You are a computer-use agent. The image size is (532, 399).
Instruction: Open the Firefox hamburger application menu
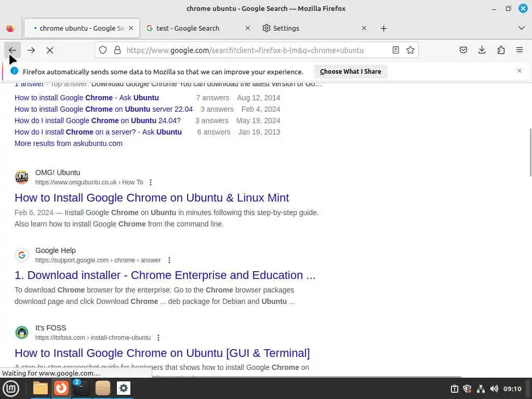click(520, 50)
